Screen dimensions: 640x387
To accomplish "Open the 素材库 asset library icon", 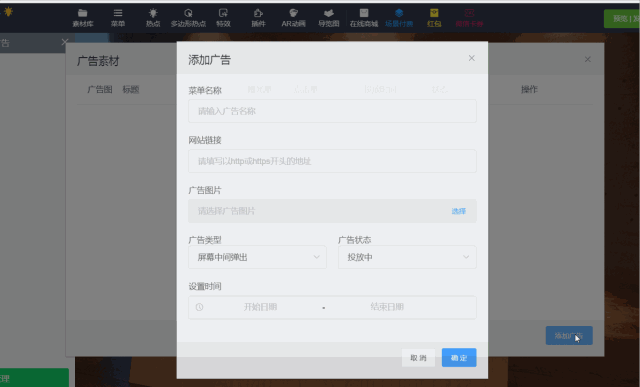I will 83,18.
